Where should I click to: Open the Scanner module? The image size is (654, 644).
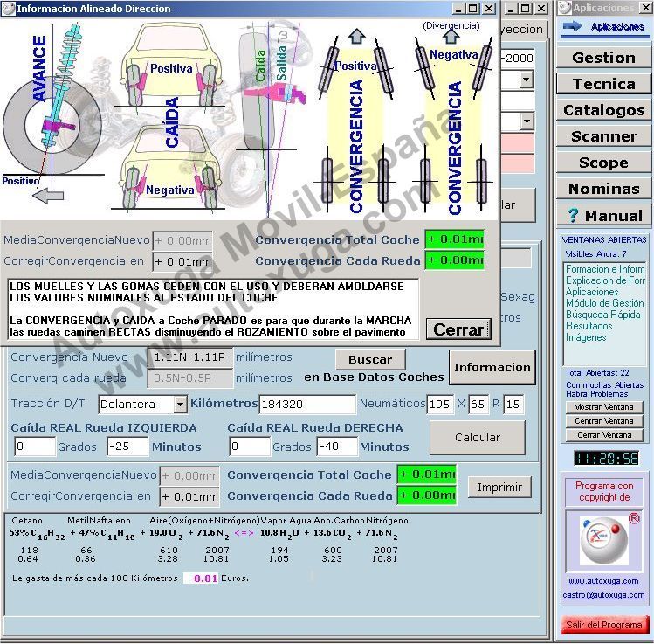(x=603, y=136)
